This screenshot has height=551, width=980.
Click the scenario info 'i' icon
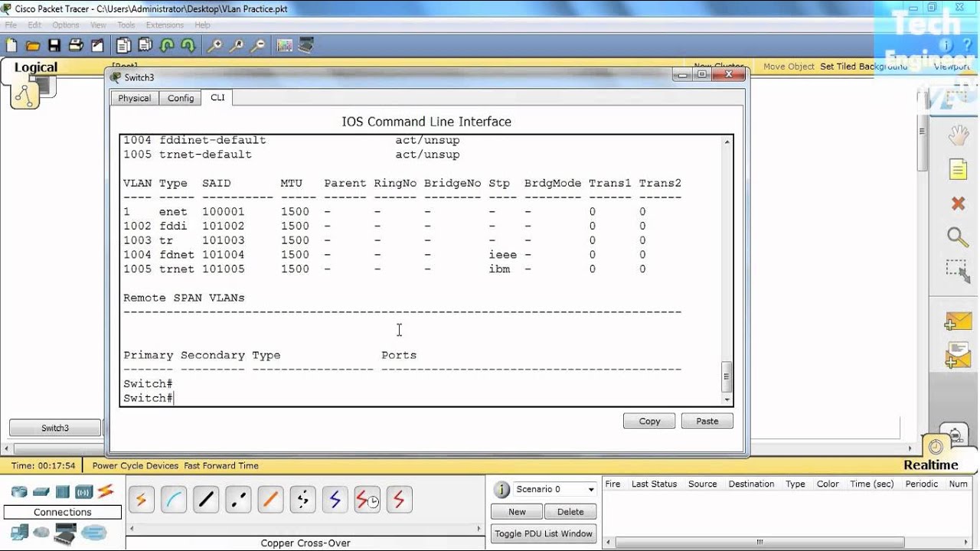pyautogui.click(x=501, y=490)
